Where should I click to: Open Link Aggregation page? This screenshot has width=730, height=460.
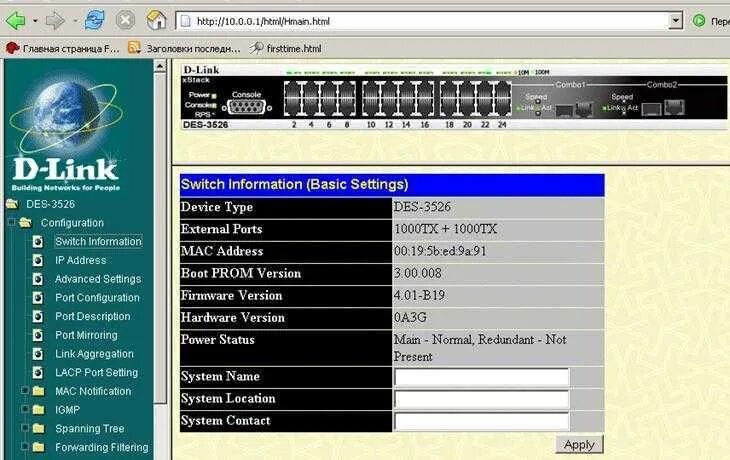coord(94,353)
